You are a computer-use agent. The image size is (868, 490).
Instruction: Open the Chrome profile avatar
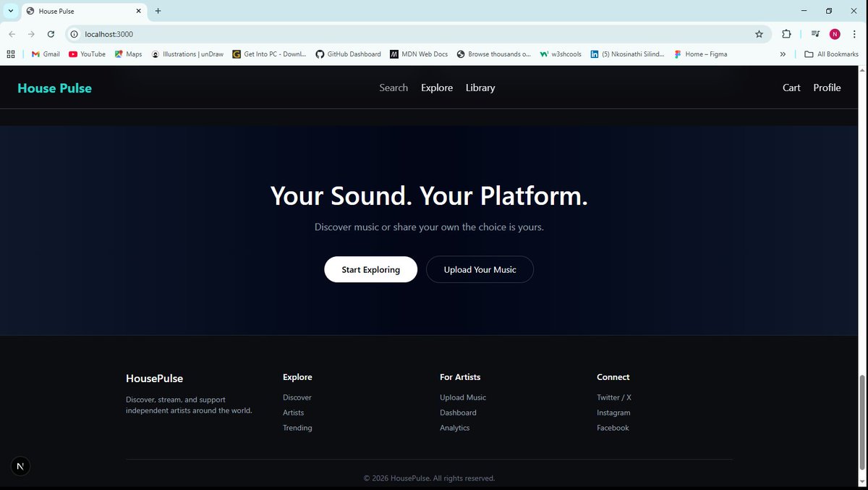click(835, 34)
